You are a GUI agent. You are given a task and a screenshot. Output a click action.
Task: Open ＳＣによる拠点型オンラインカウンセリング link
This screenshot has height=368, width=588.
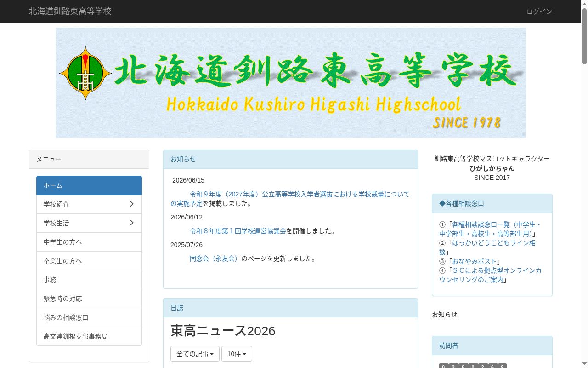coord(490,275)
